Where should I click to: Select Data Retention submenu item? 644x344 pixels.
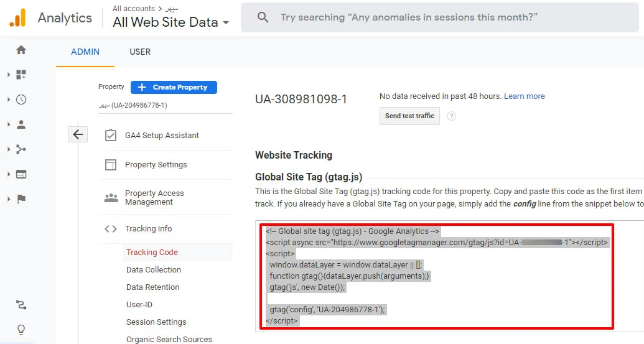[153, 287]
